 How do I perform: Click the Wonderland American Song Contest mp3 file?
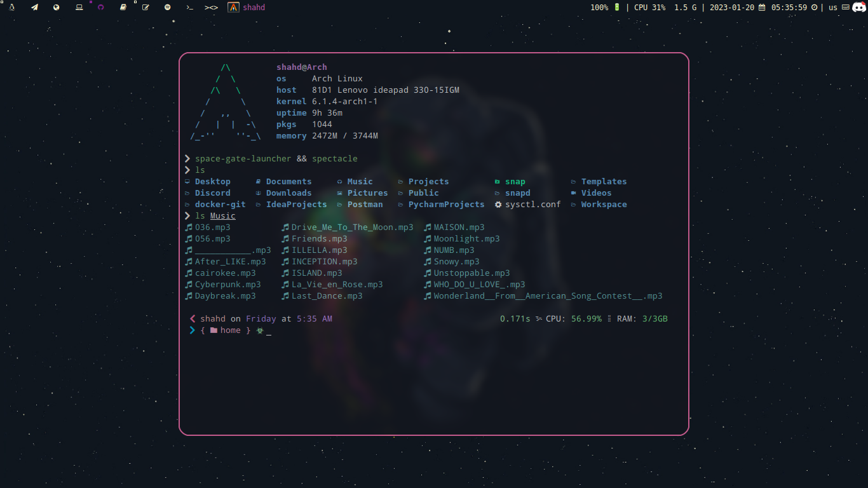click(548, 296)
